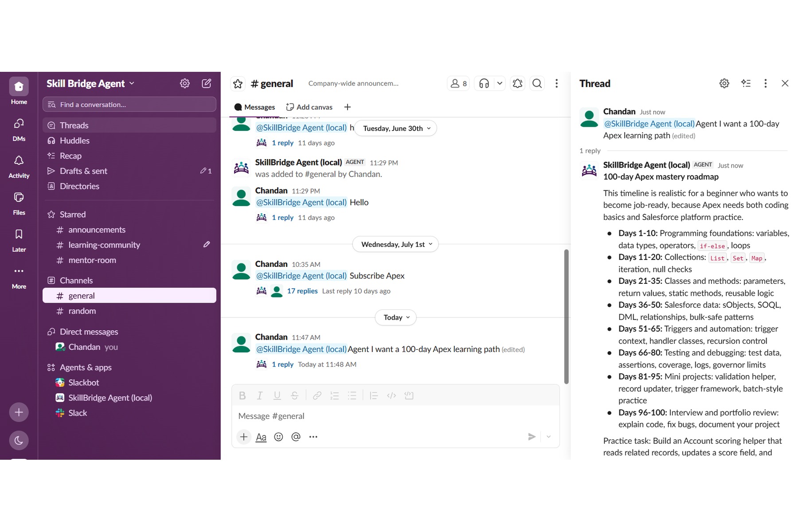The width and height of the screenshot is (798, 532).
Task: Hide formatting with the Aa button
Action: coord(261,437)
